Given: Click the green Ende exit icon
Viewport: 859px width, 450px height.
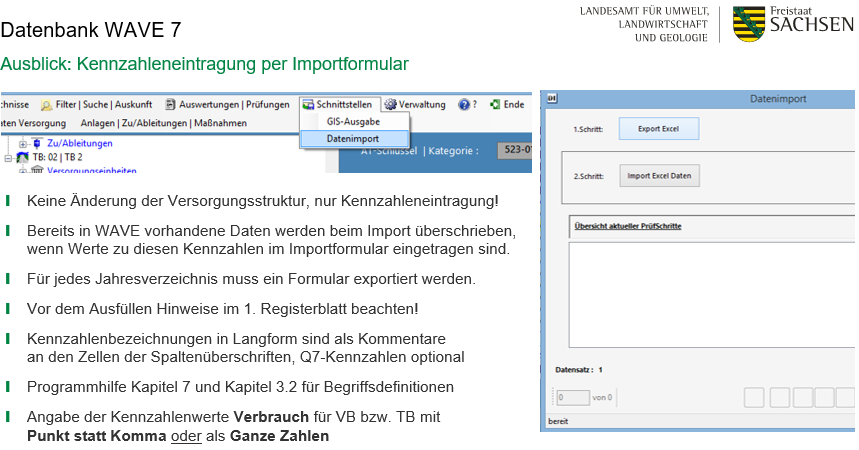Looking at the screenshot, I should point(495,104).
